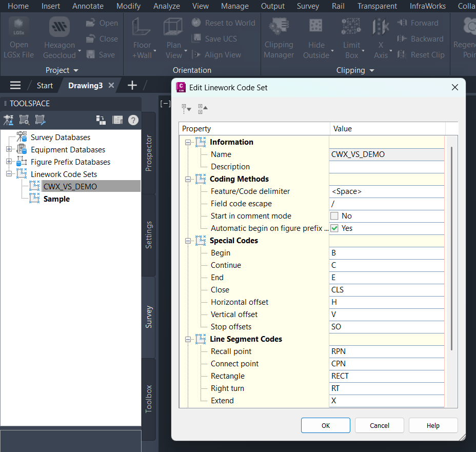This screenshot has height=452, width=476.
Task: Edit Right turn value RT
Action: (386, 388)
